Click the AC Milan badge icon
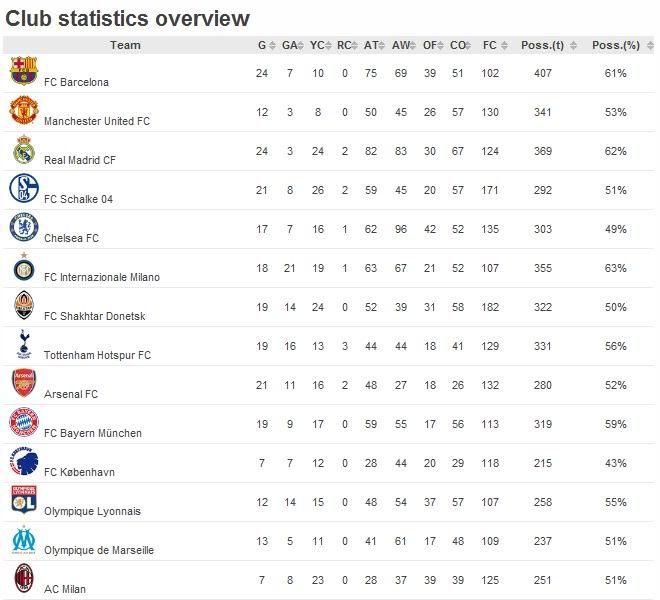The image size is (660, 600). coord(23,578)
